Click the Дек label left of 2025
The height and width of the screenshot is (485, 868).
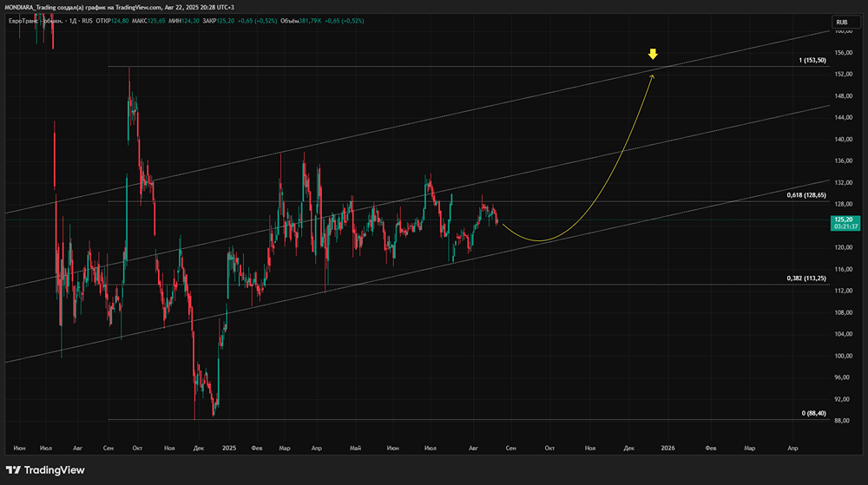(199, 448)
